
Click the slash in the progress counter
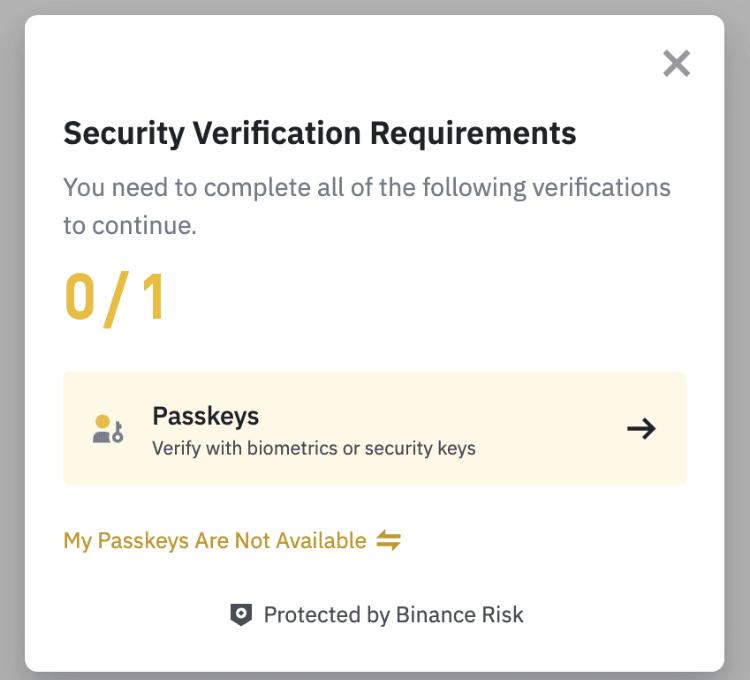click(116, 298)
